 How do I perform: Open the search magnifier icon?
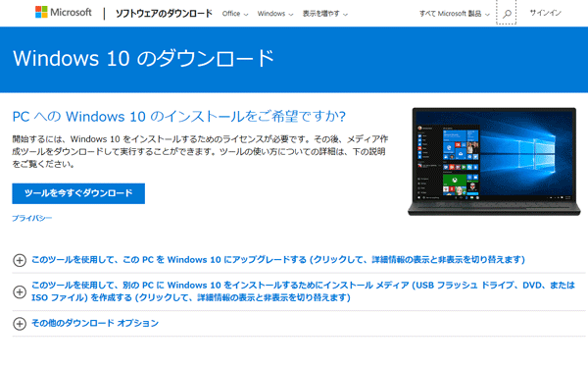(507, 14)
